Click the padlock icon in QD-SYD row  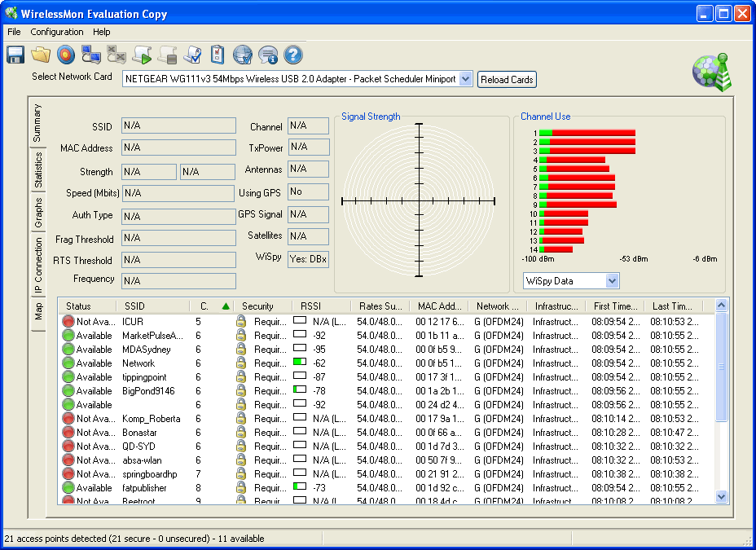click(x=241, y=447)
